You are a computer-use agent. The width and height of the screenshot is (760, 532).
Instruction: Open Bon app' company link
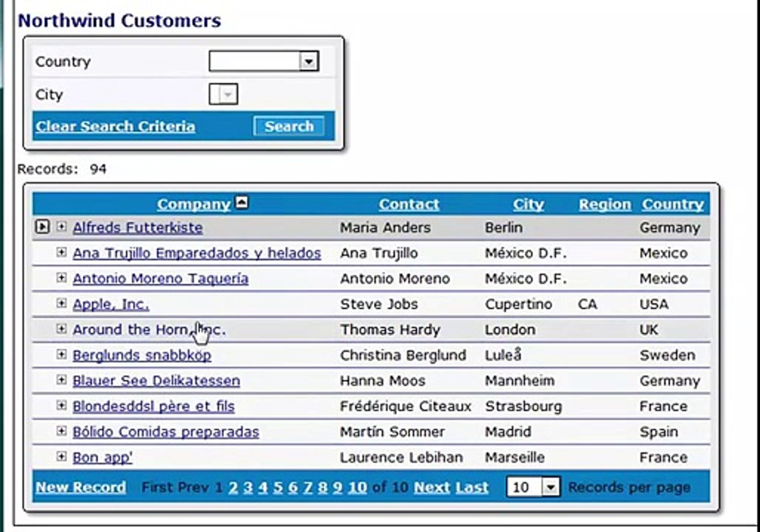[x=103, y=457]
